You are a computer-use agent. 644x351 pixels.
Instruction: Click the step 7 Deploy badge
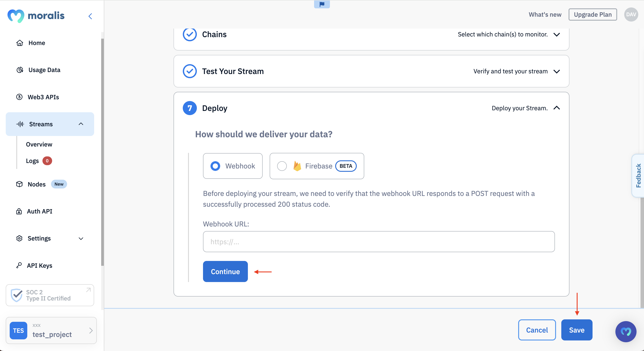point(190,108)
